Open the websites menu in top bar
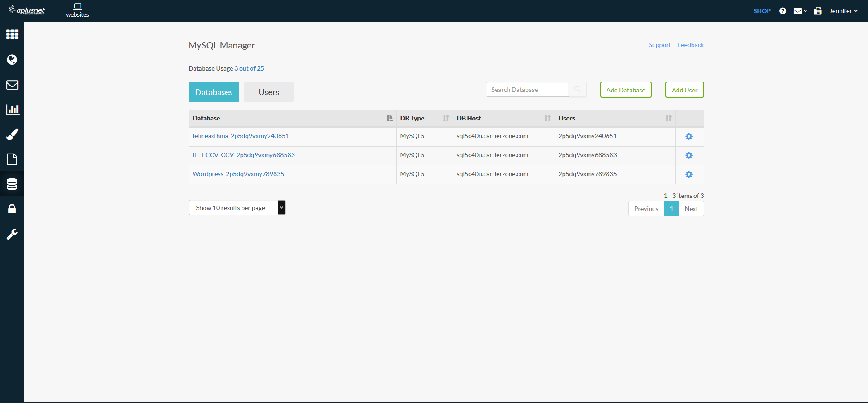 (x=77, y=10)
